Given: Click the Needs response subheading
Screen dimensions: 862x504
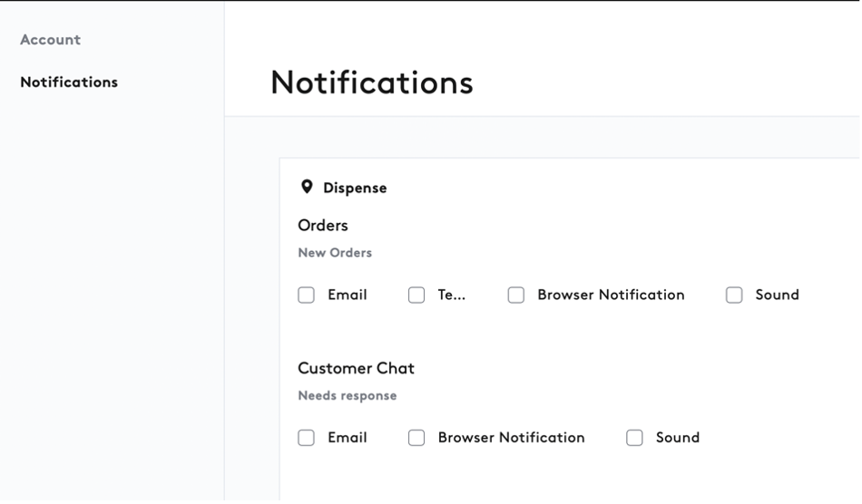Looking at the screenshot, I should click(348, 396).
